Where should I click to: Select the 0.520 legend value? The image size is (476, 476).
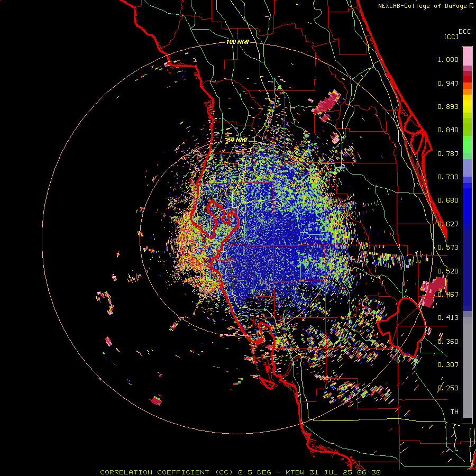pyautogui.click(x=448, y=271)
